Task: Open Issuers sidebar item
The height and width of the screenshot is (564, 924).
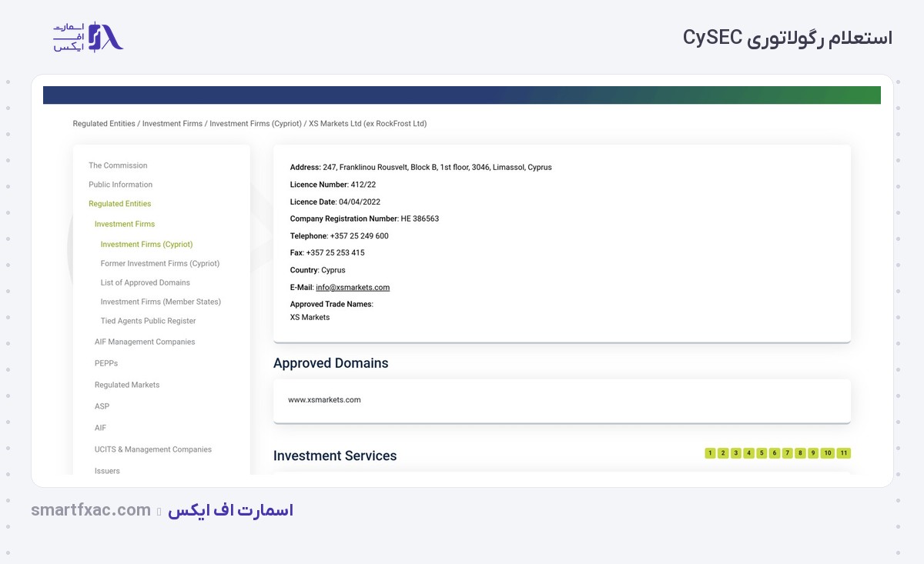Action: [x=107, y=471]
